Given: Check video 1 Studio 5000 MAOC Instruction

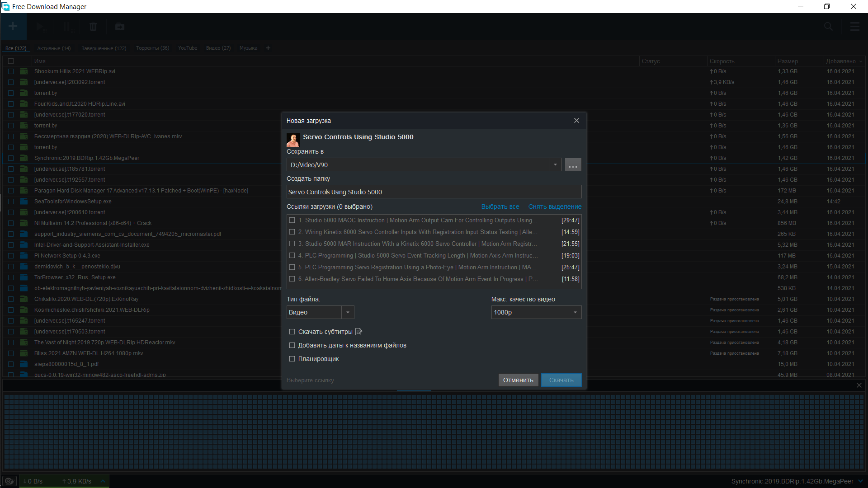Looking at the screenshot, I should click(x=292, y=221).
